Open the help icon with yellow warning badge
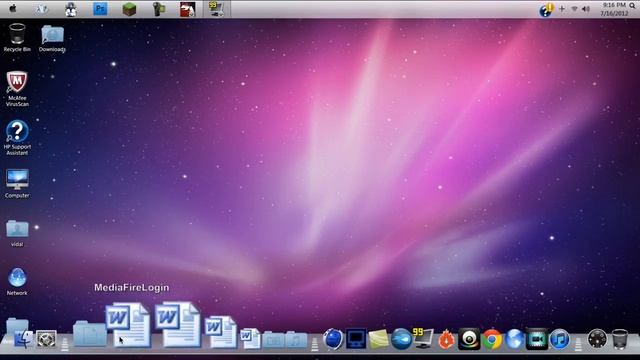This screenshot has height=360, width=640. coord(545,10)
